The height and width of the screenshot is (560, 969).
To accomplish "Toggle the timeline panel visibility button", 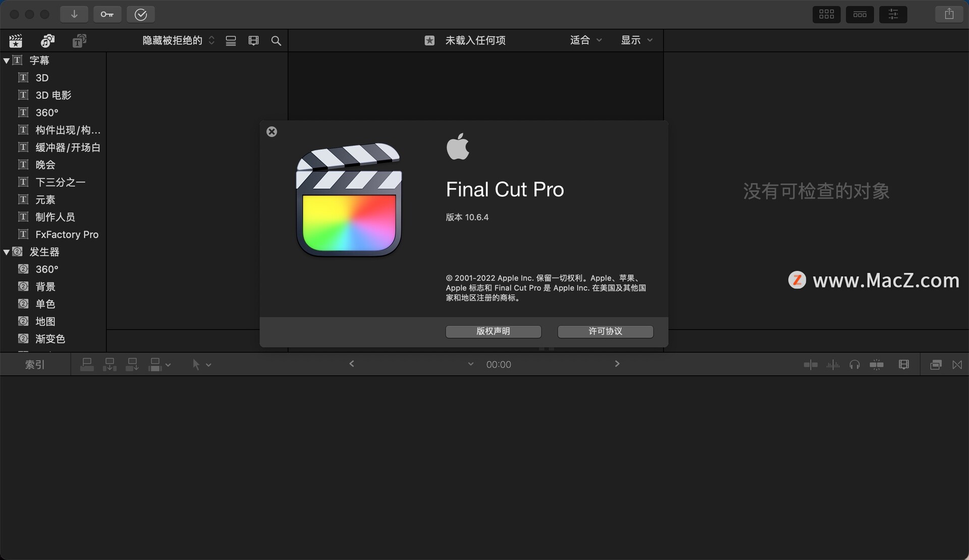I will (859, 14).
